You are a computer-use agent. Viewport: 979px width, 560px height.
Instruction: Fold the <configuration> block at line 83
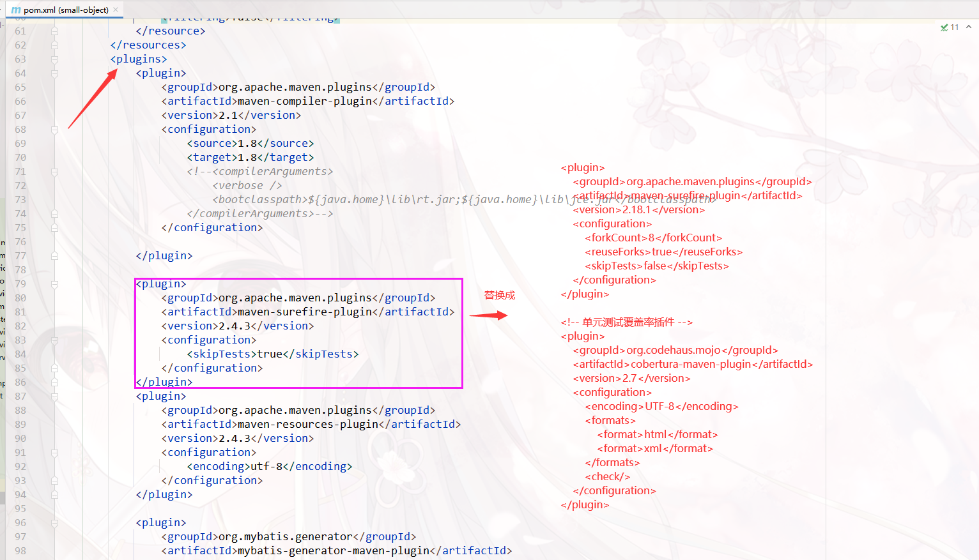54,340
